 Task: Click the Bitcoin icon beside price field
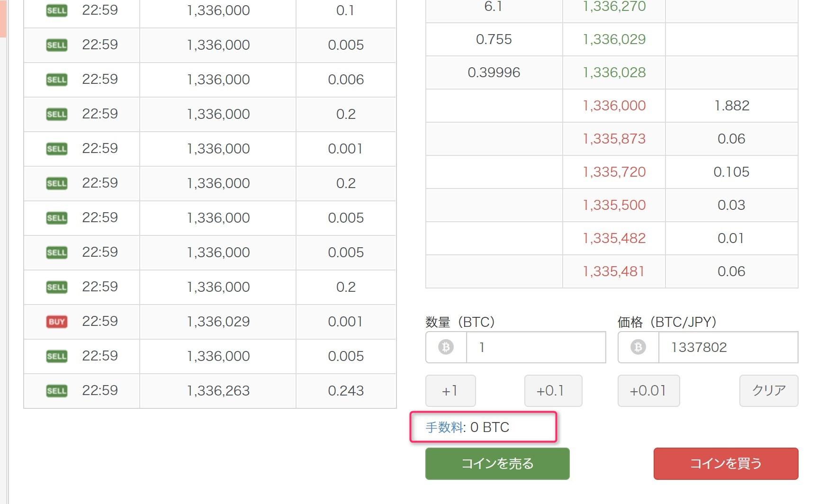click(x=638, y=347)
